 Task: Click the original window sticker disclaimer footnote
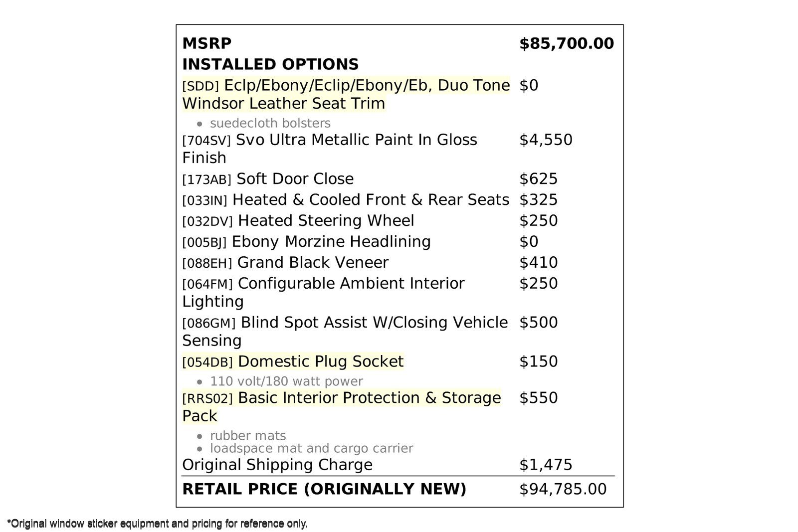click(x=158, y=524)
